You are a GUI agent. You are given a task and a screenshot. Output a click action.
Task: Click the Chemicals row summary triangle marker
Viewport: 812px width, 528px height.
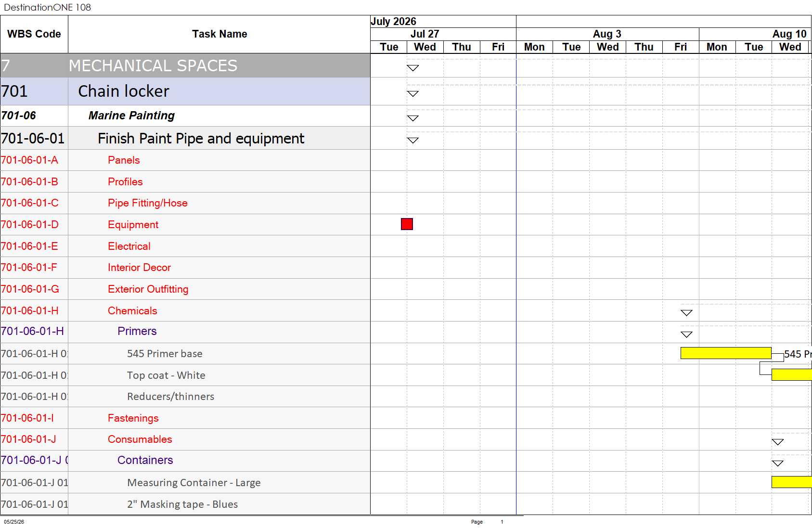pos(687,313)
